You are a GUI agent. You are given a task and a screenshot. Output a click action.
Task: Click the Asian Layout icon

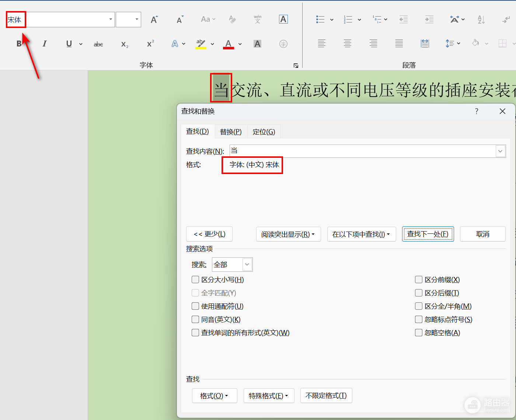[x=454, y=20]
